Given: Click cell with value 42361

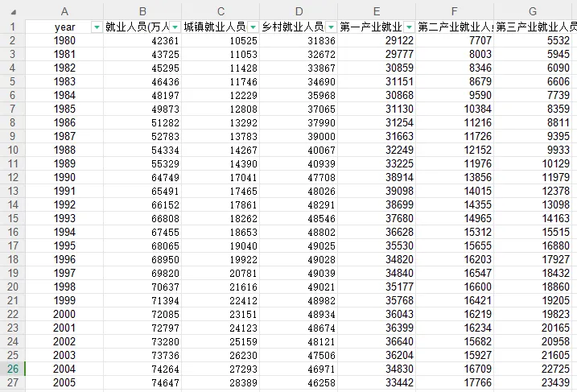Looking at the screenshot, I should pos(142,40).
